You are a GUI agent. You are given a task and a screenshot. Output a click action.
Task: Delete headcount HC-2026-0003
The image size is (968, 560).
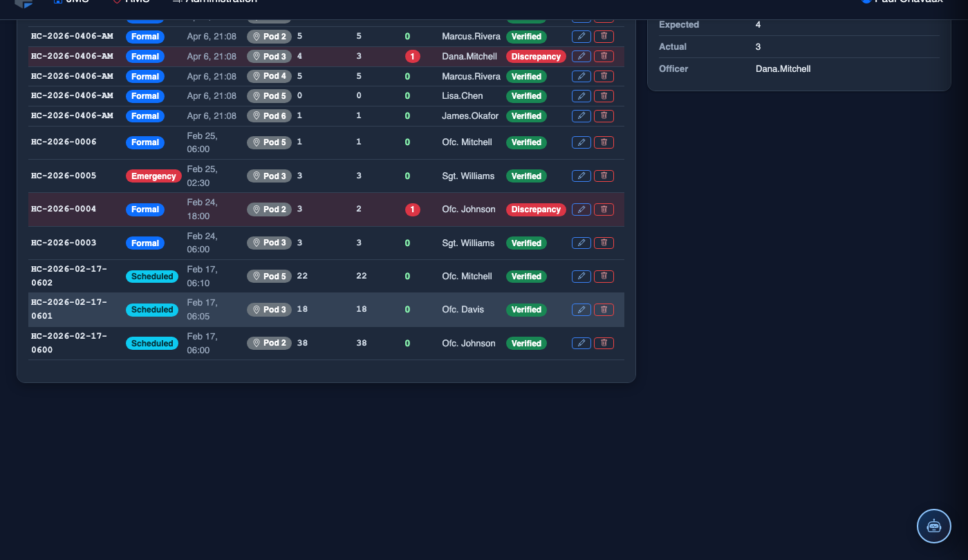604,243
